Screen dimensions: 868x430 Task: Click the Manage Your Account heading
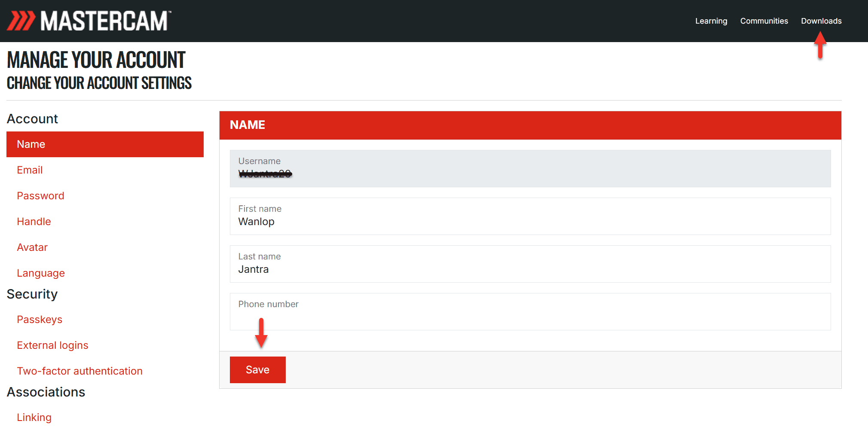click(x=96, y=60)
